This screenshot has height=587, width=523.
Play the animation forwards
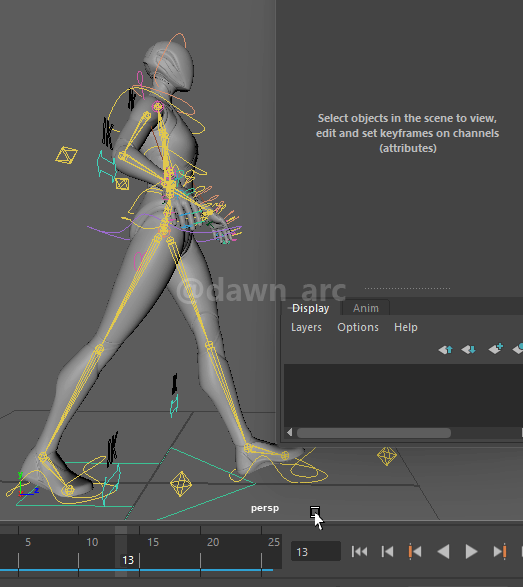[471, 551]
